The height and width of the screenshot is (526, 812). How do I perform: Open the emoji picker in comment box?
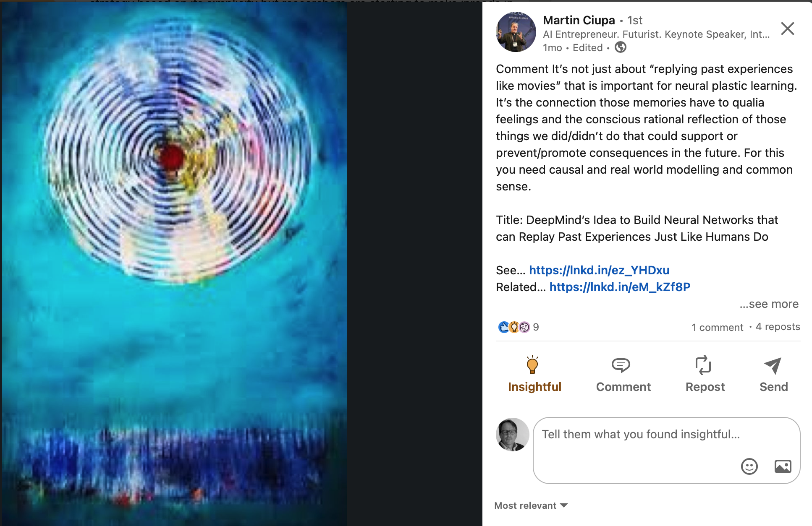click(x=749, y=466)
